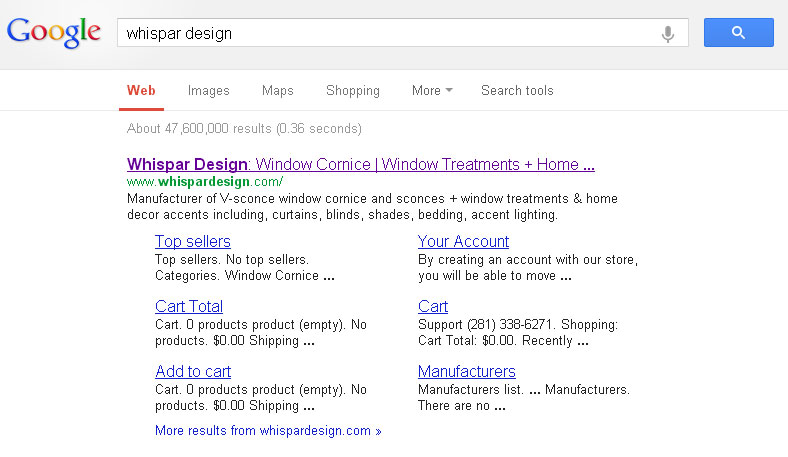The width and height of the screenshot is (788, 457).
Task: Switch to the Images tab
Action: pos(209,90)
